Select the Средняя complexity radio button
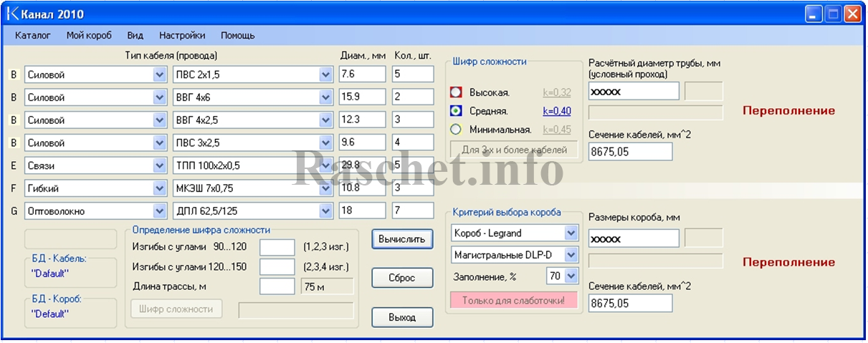868x343 pixels. click(456, 111)
